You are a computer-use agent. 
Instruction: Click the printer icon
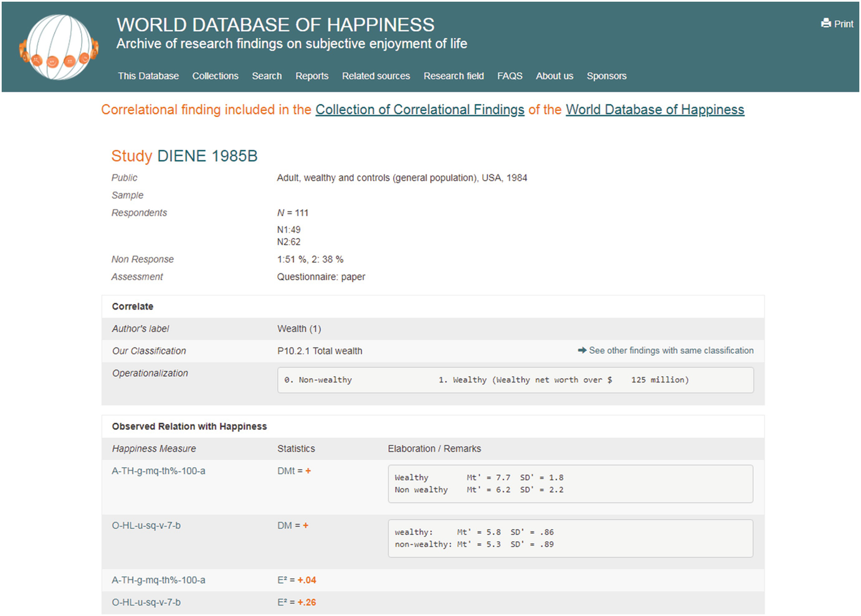point(825,23)
